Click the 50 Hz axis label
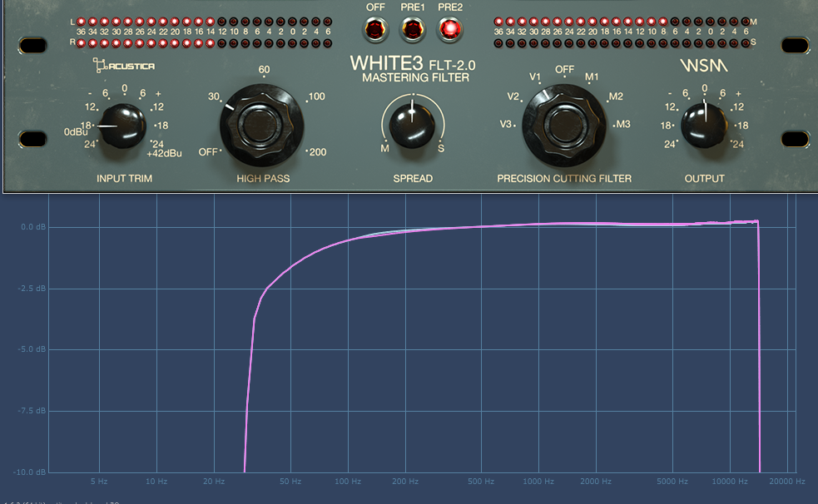Screen dimensions: 818x504 (x=290, y=481)
